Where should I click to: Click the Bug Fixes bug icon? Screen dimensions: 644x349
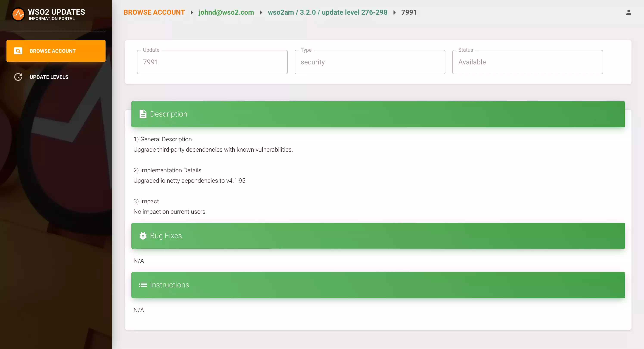pos(143,236)
